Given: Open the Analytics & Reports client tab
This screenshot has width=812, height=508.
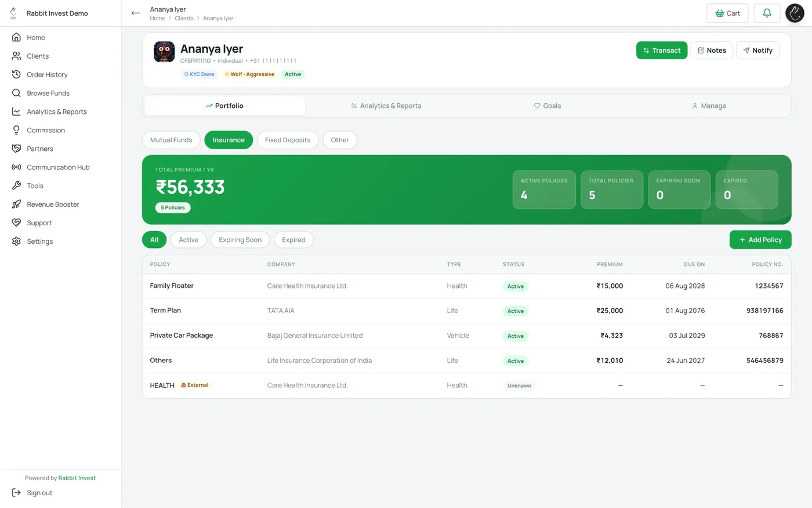Looking at the screenshot, I should tap(386, 106).
